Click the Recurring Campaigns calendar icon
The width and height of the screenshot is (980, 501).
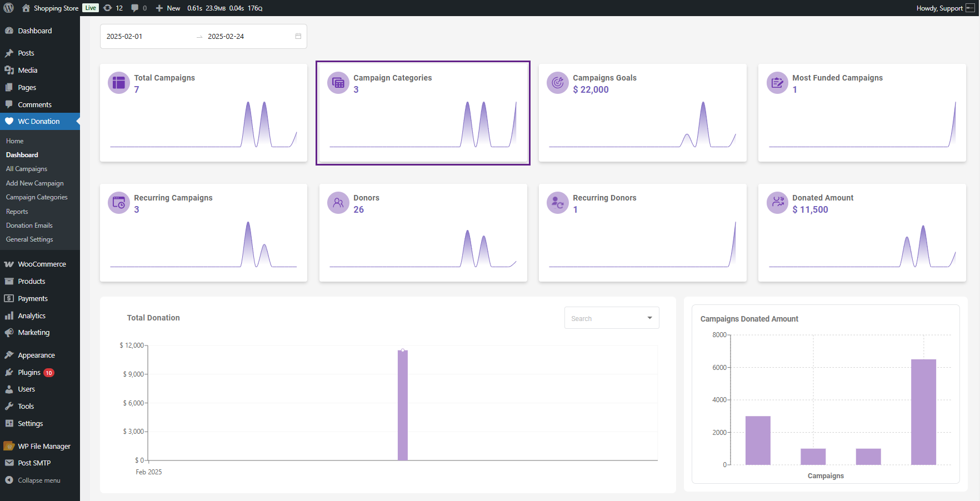click(118, 203)
